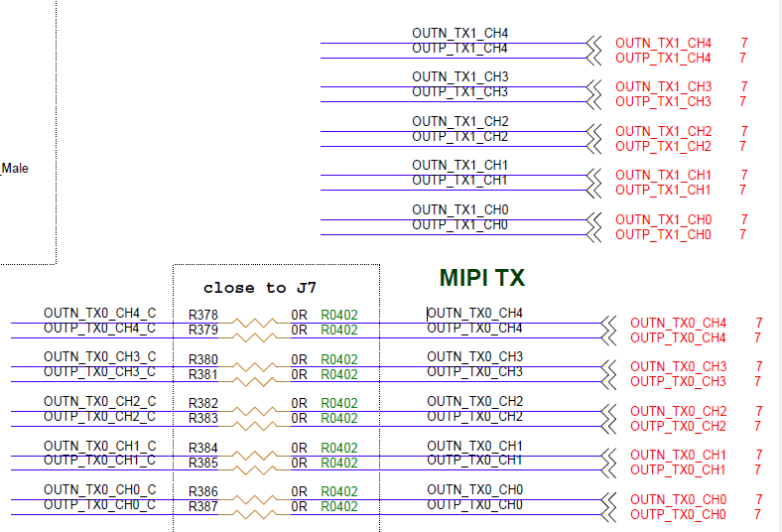Select the R386 resistor zigzag symbol

(x=254, y=499)
